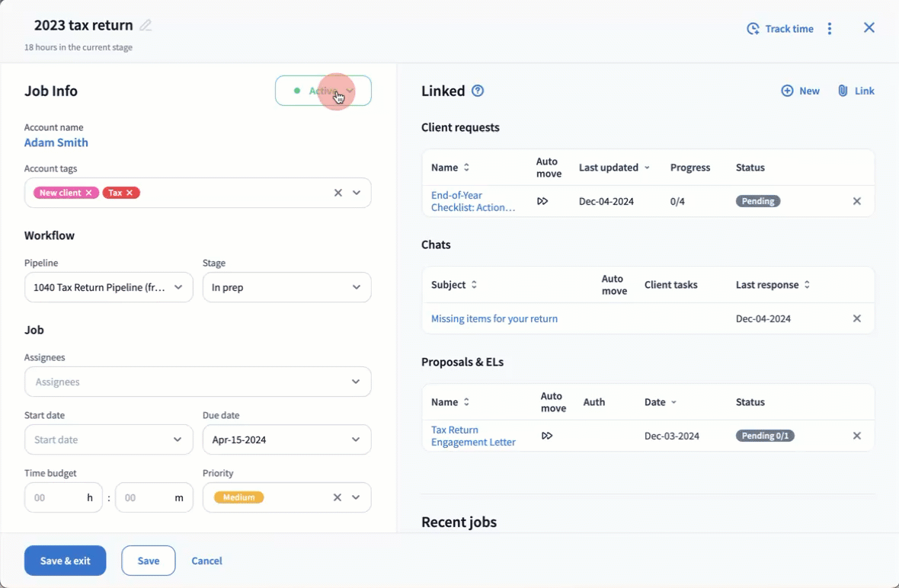Remove the New client tag
899x588 pixels.
pos(89,193)
